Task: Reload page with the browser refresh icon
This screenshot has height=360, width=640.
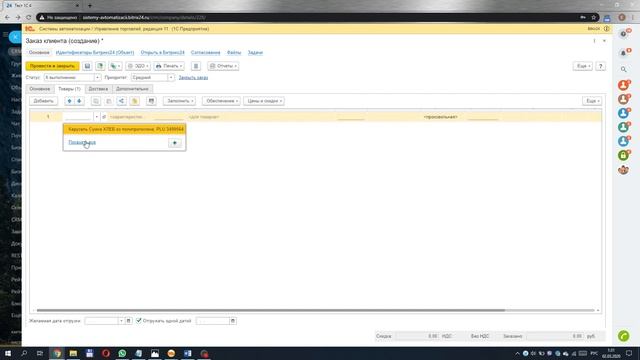Action: tap(29, 18)
